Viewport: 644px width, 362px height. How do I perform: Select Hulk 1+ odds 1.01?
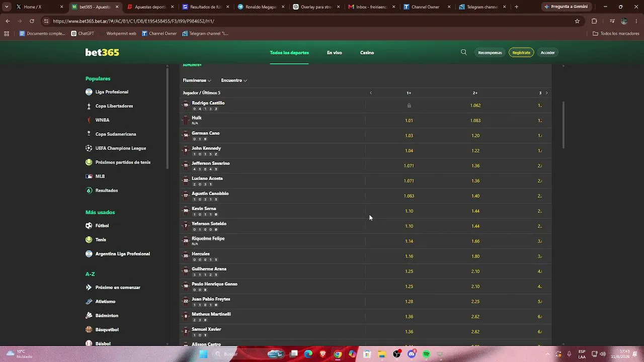[409, 121]
